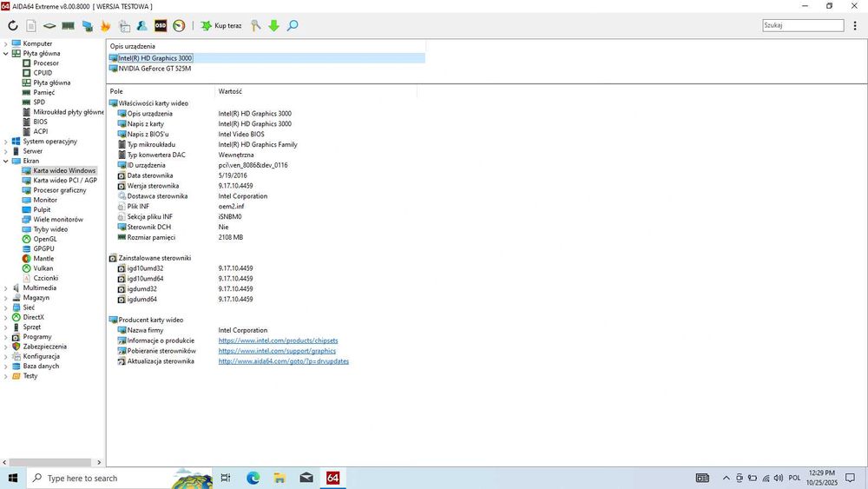Launch Microsoft Edge from the taskbar

click(x=253, y=478)
